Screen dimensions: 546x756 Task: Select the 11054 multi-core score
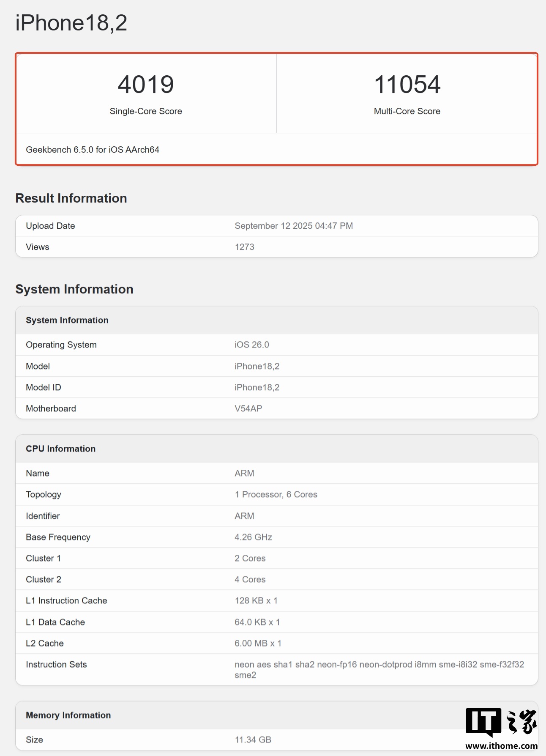point(407,85)
